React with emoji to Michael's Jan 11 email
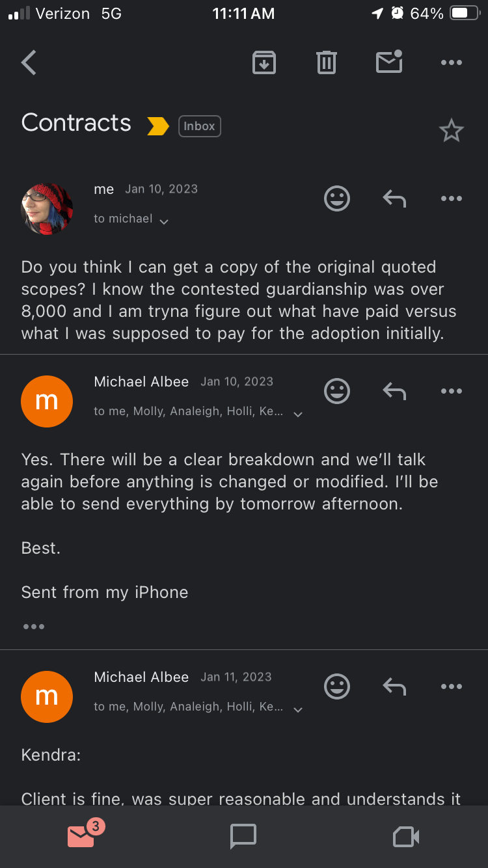Viewport: 488px width, 868px height. pos(336,686)
